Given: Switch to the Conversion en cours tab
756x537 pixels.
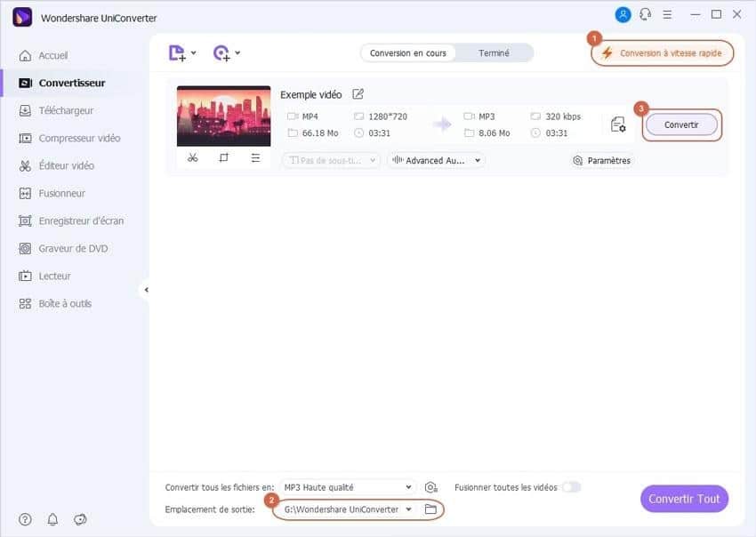Looking at the screenshot, I should click(x=408, y=53).
